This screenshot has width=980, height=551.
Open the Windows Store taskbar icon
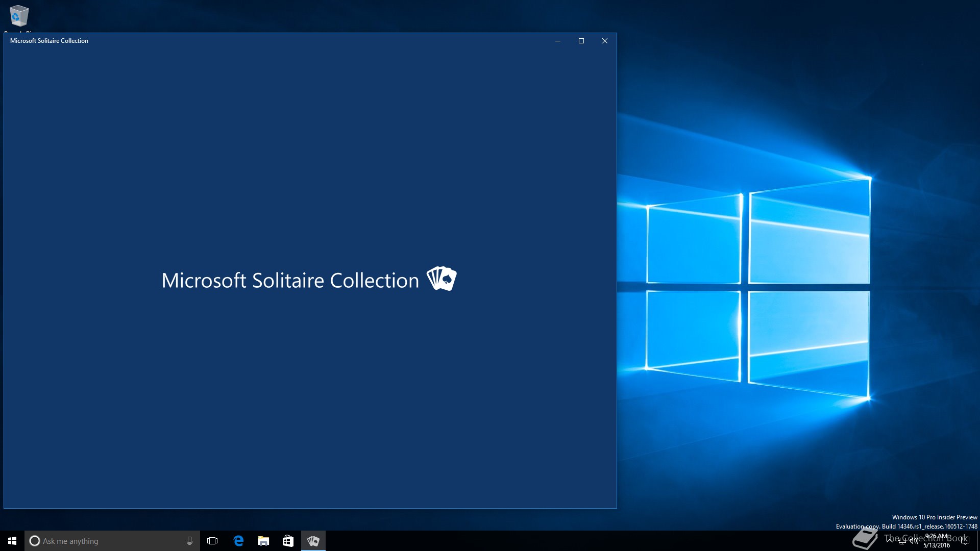(288, 541)
